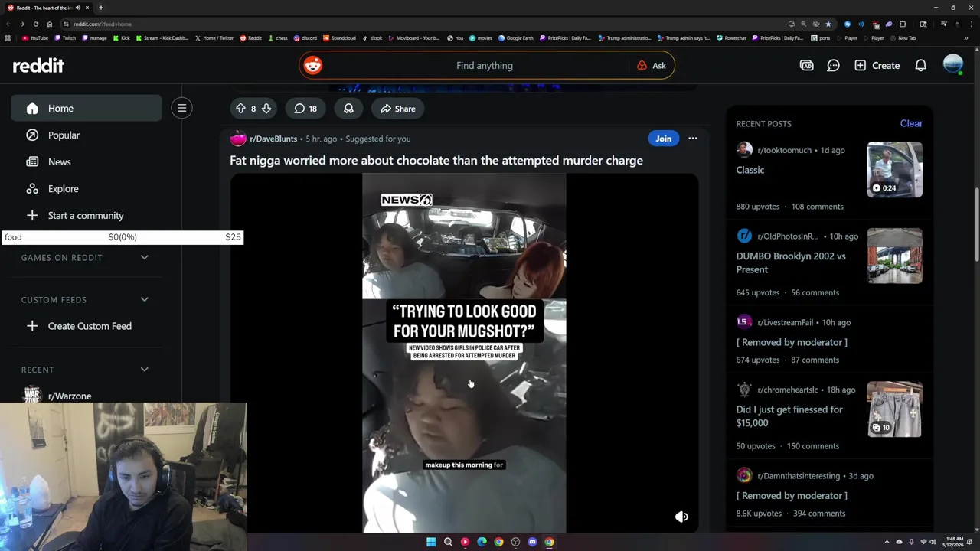Join the r/DaveBlunts community
This screenshot has height=551, width=980.
(x=663, y=139)
